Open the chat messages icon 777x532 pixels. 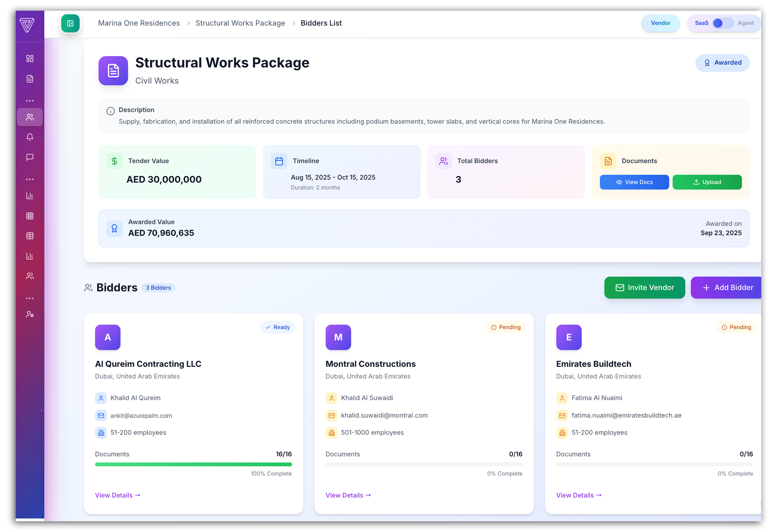[x=30, y=157]
